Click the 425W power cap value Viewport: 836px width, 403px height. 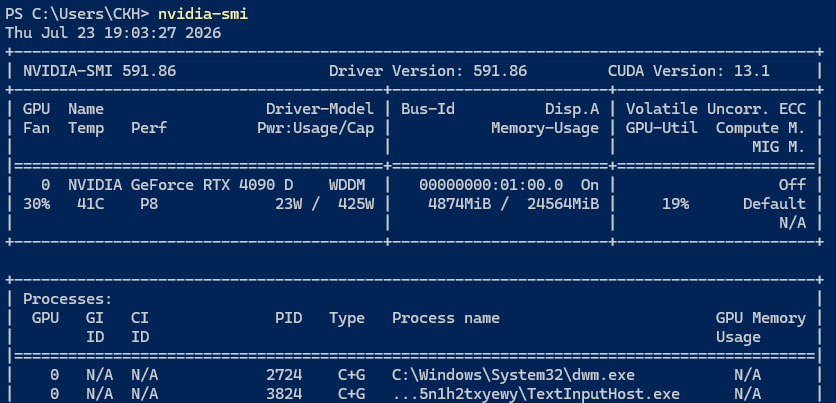click(x=356, y=204)
